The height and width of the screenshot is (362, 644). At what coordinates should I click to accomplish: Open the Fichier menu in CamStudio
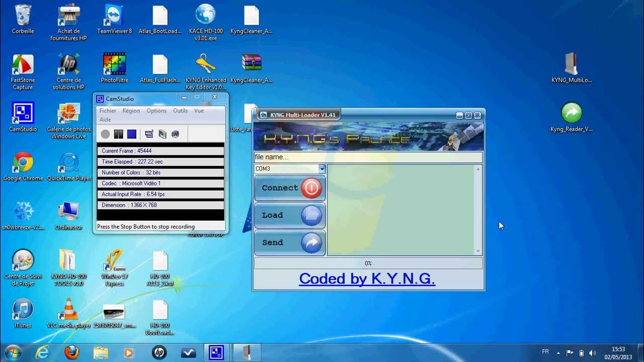tap(108, 111)
